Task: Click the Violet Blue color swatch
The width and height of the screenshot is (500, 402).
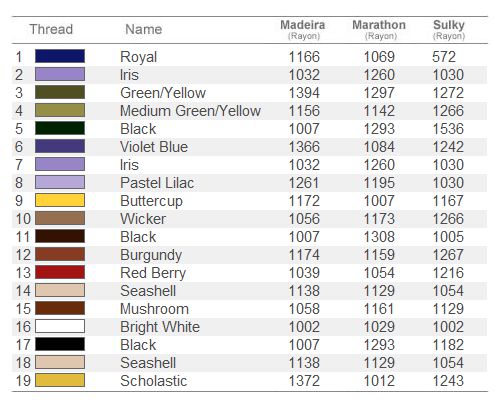Action: (60, 146)
